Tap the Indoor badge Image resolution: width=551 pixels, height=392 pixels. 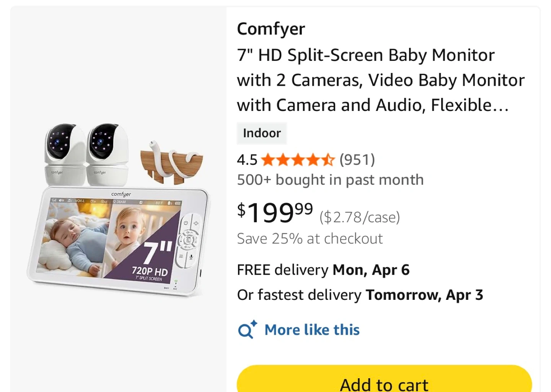click(x=262, y=133)
